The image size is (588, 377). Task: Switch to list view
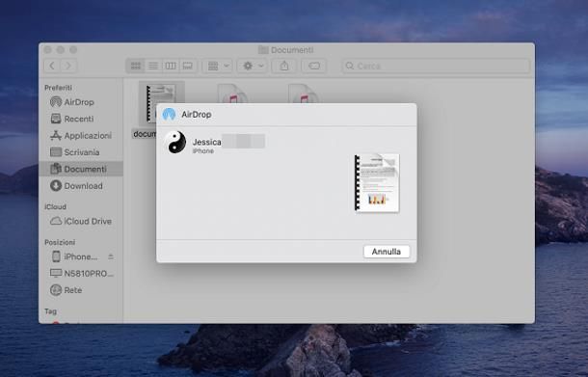point(153,66)
